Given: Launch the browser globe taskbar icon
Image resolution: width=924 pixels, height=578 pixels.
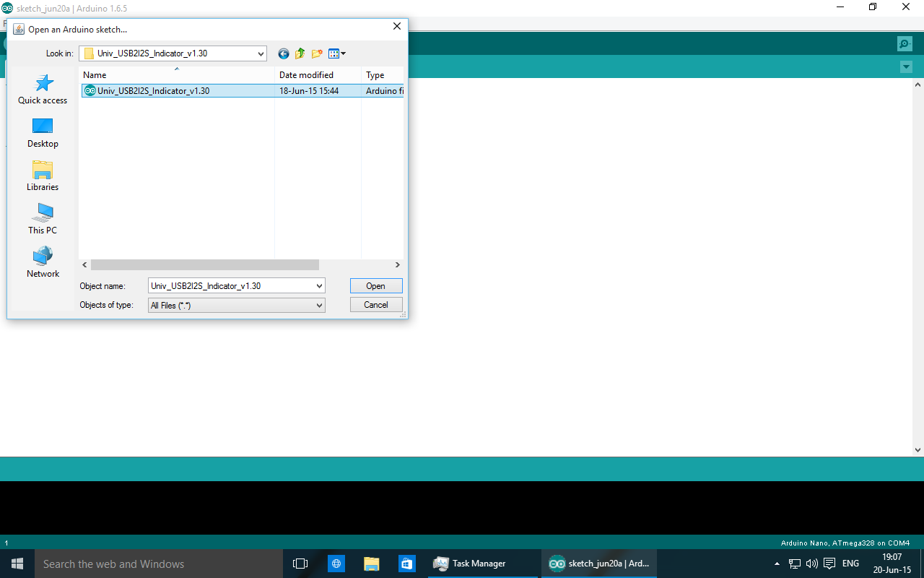Looking at the screenshot, I should (x=336, y=564).
